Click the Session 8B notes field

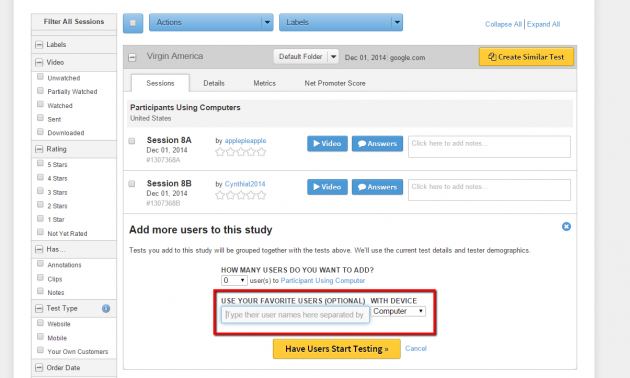click(x=489, y=190)
